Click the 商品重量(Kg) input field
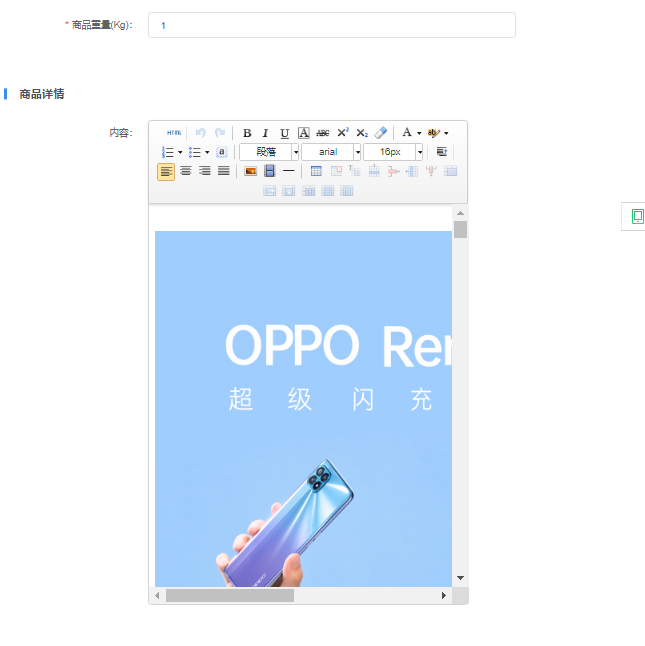 (x=332, y=25)
